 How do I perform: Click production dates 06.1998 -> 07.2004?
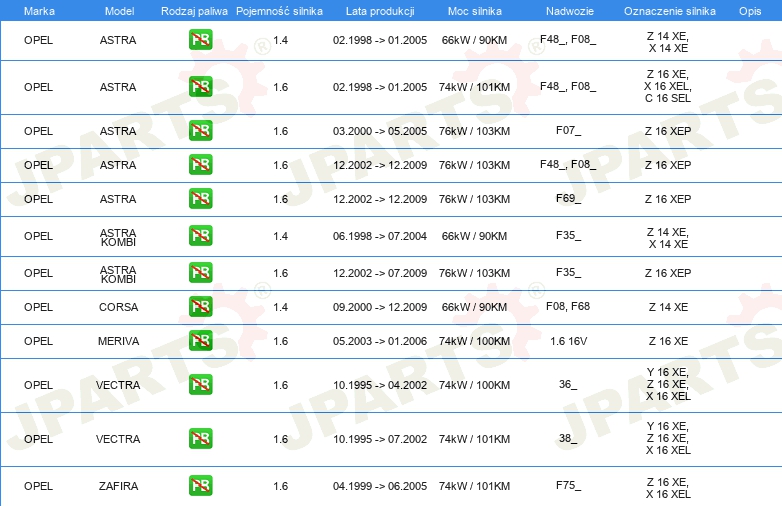pyautogui.click(x=380, y=236)
